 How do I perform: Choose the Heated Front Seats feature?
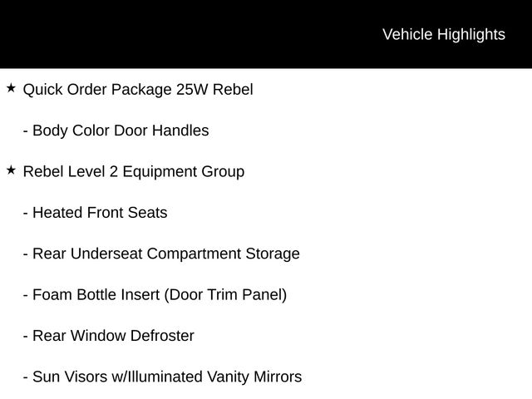pos(100,213)
